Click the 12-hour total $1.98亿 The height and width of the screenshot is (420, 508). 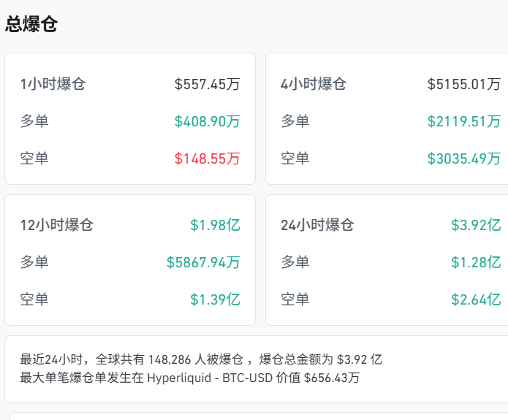215,225
